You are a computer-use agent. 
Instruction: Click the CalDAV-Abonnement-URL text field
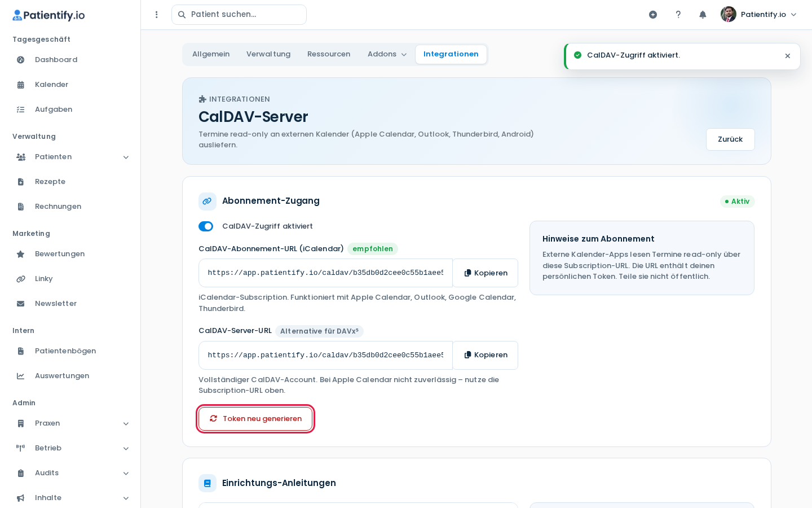[x=325, y=273]
